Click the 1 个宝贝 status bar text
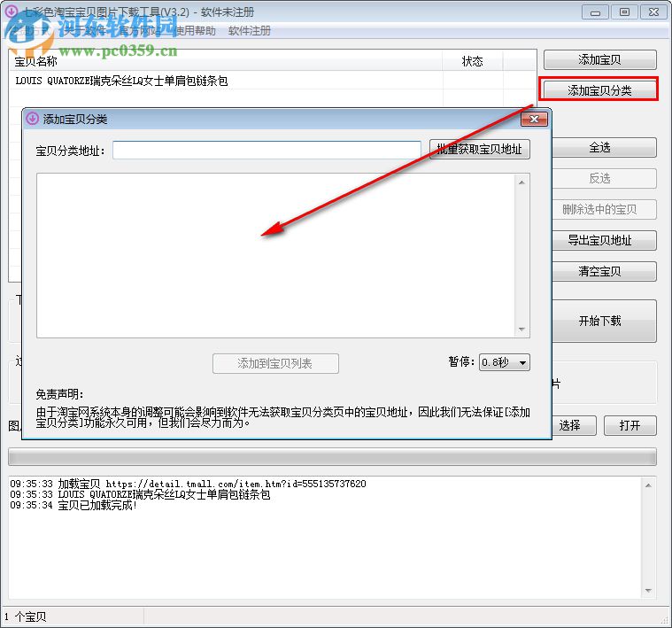This screenshot has width=672, height=628. (x=26, y=616)
